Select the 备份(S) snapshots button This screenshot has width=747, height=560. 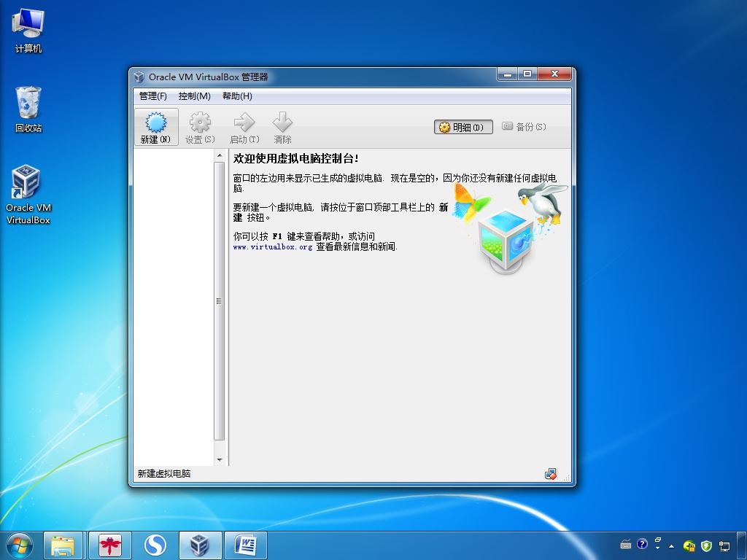(524, 127)
